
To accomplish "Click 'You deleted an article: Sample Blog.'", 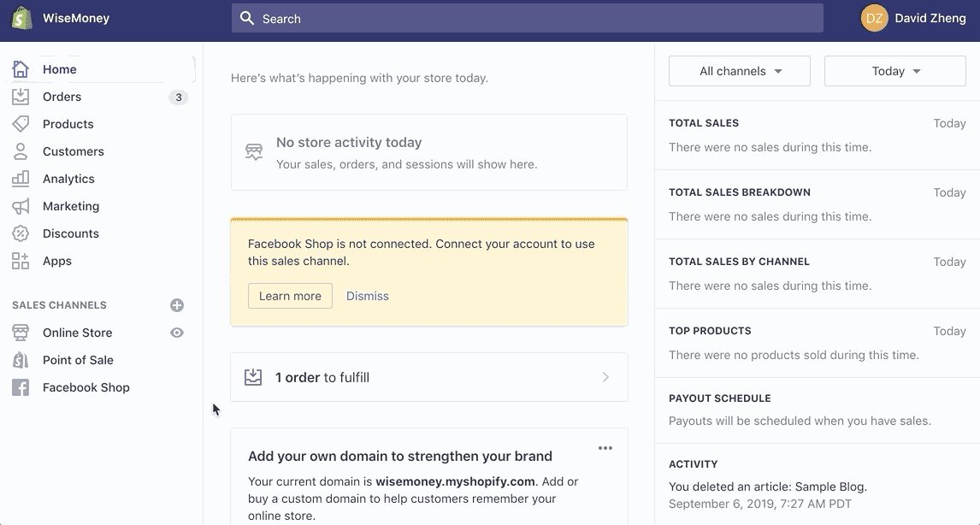I will (768, 487).
